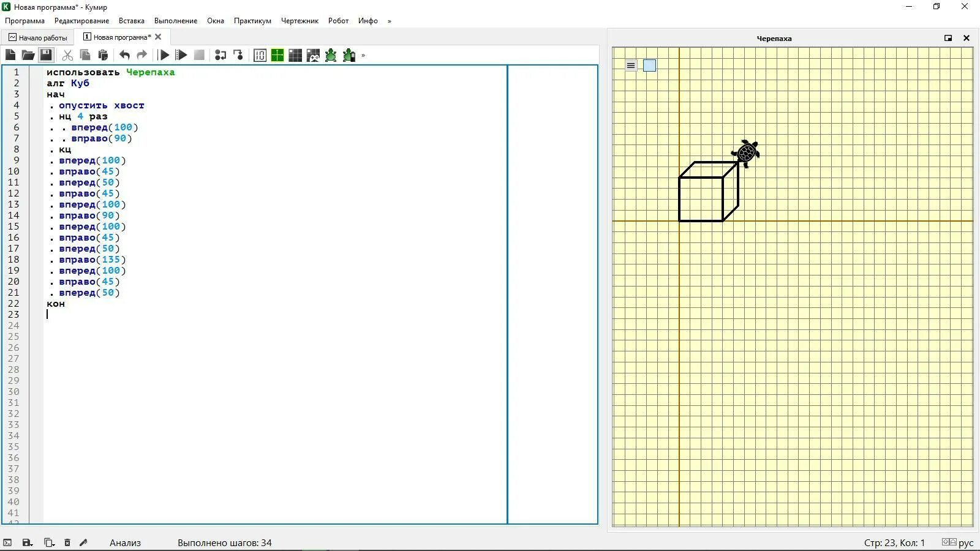Stop program execution
Image resolution: width=980 pixels, height=551 pixels.
click(x=199, y=55)
